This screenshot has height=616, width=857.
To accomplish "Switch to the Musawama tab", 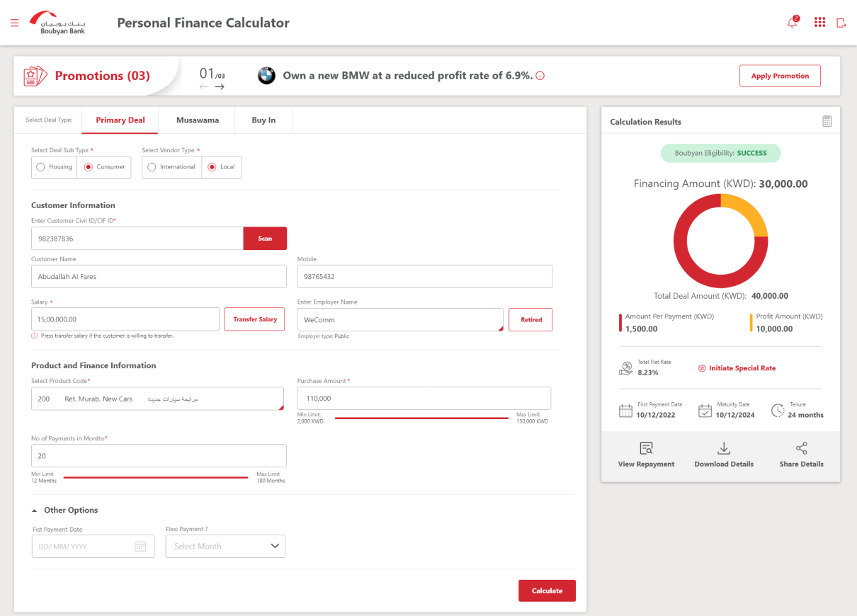I will tap(198, 120).
